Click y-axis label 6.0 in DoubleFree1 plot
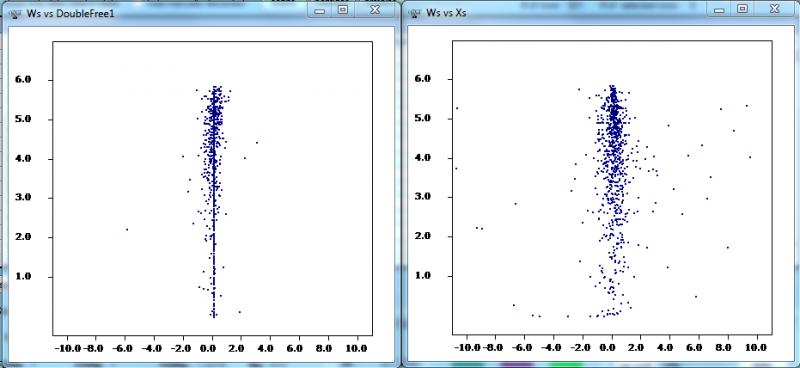This screenshot has height=368, width=800. point(22,80)
